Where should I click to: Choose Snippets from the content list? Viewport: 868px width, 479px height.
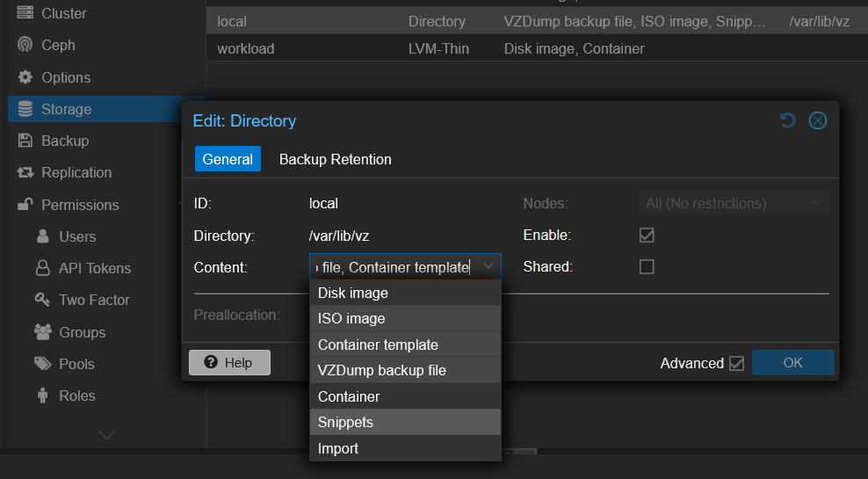tap(345, 423)
